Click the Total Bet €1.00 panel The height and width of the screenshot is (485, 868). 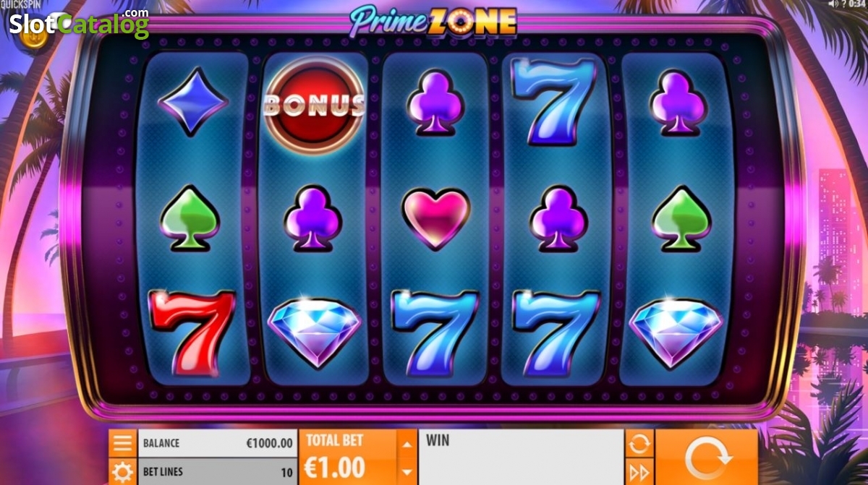coord(348,458)
